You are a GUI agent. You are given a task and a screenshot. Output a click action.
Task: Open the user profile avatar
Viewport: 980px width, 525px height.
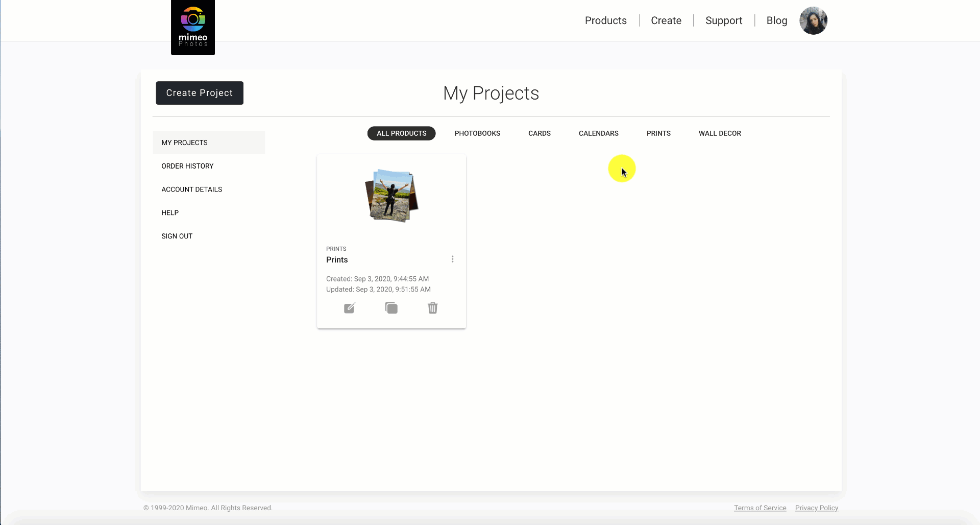[813, 20]
